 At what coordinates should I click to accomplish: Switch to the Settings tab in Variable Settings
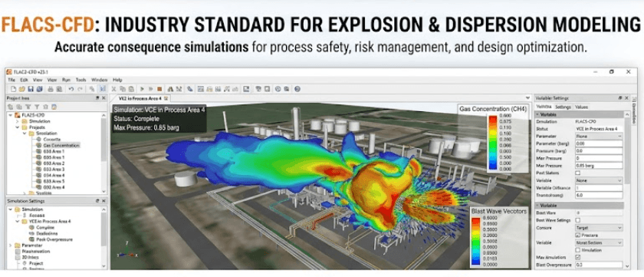[563, 107]
